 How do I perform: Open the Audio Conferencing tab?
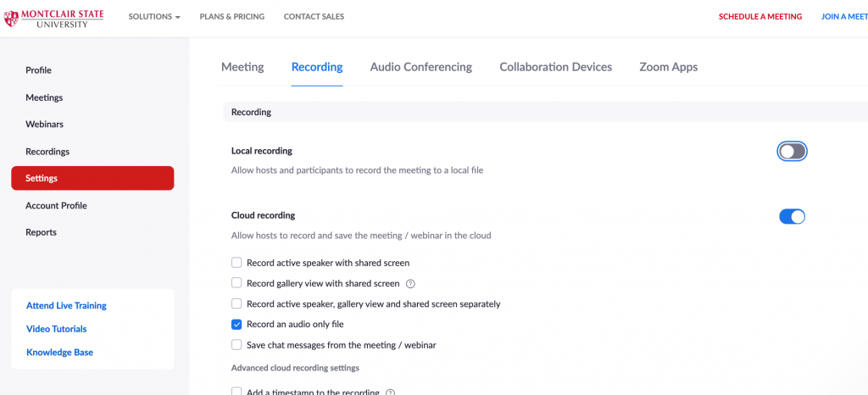tap(420, 67)
